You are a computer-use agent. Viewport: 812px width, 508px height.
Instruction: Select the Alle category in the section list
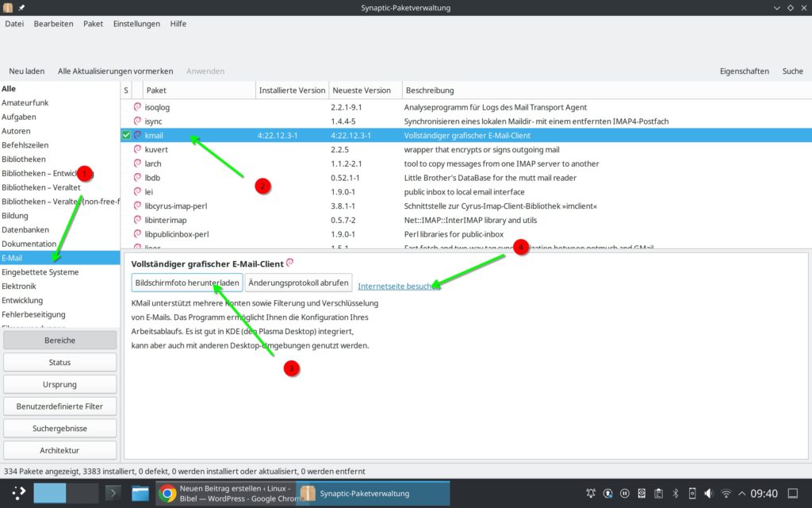[x=60, y=89]
